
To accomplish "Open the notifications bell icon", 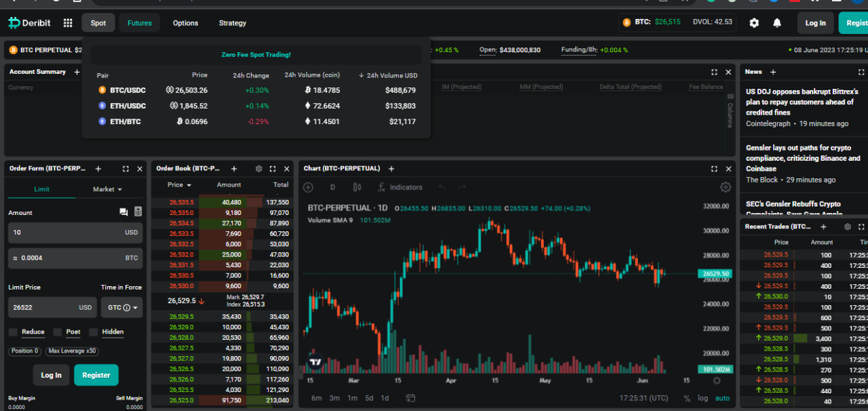I will pyautogui.click(x=777, y=22).
